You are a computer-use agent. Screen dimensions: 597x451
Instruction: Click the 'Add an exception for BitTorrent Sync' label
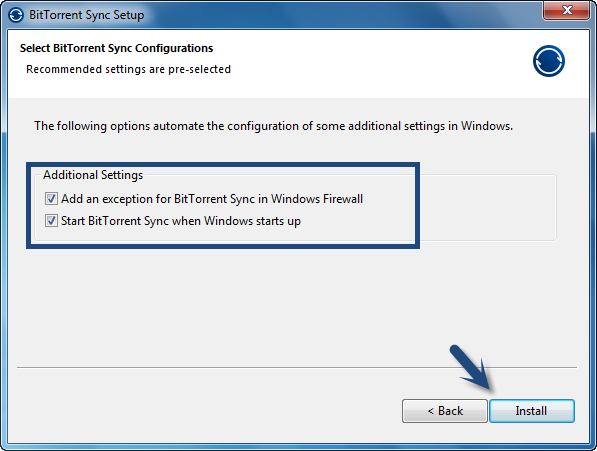click(212, 199)
